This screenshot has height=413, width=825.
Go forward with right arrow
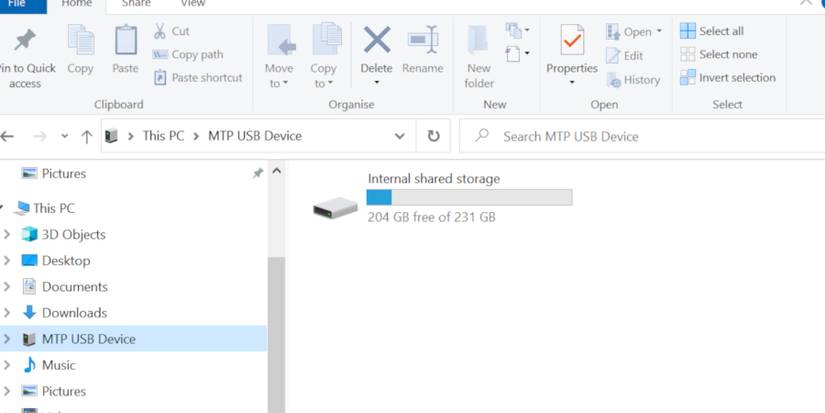pos(40,136)
